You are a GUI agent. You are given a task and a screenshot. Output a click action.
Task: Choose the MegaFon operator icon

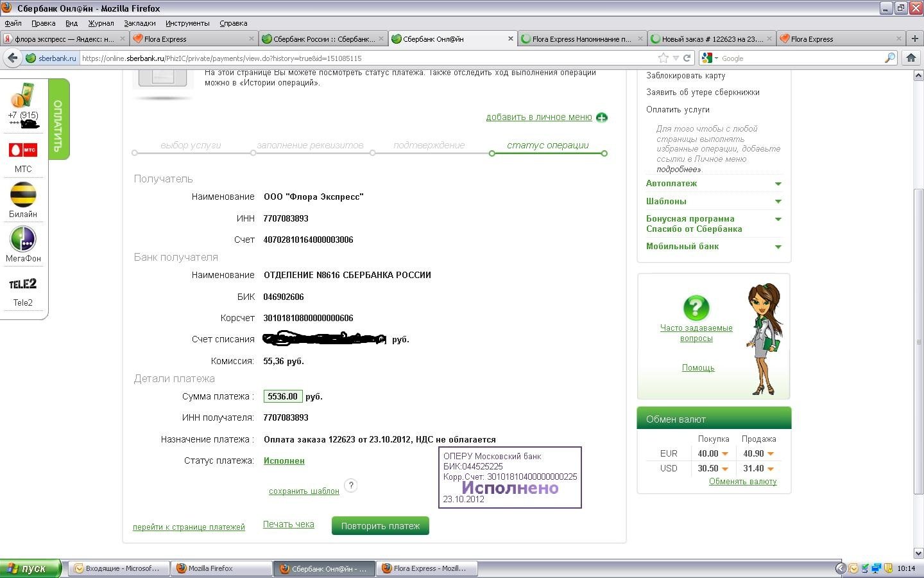pyautogui.click(x=23, y=239)
